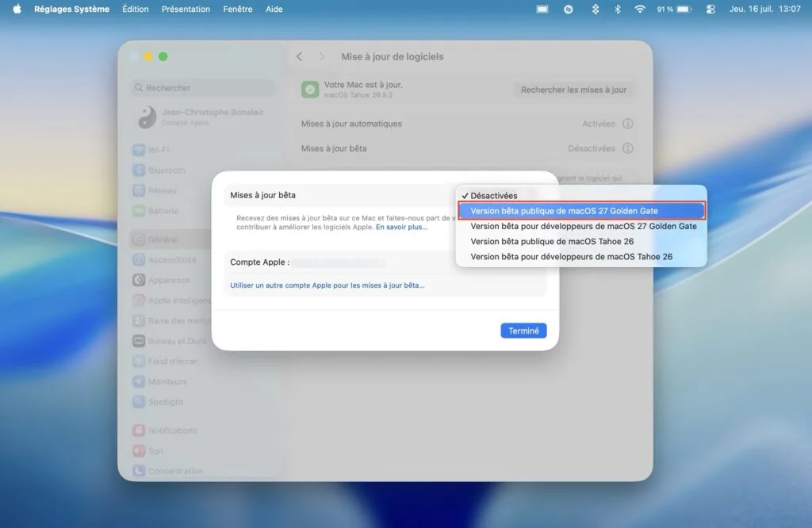Select the Désactivées option in the dropdown
Image resolution: width=812 pixels, height=528 pixels.
[x=581, y=196]
